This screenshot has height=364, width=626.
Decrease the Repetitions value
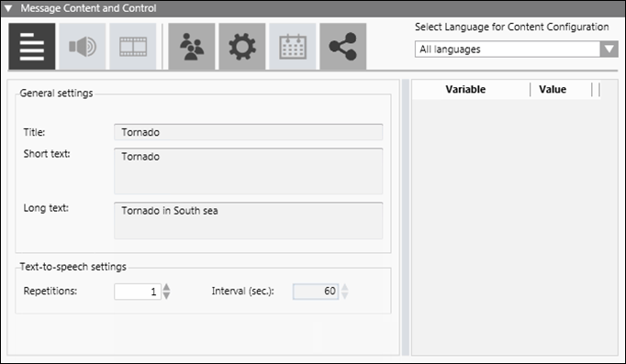point(166,295)
